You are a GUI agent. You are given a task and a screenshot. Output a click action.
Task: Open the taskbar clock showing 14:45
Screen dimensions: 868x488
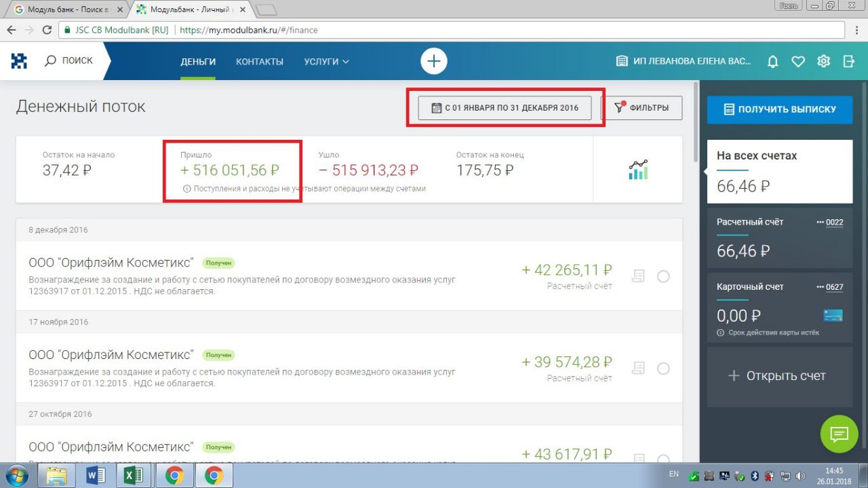pyautogui.click(x=835, y=476)
